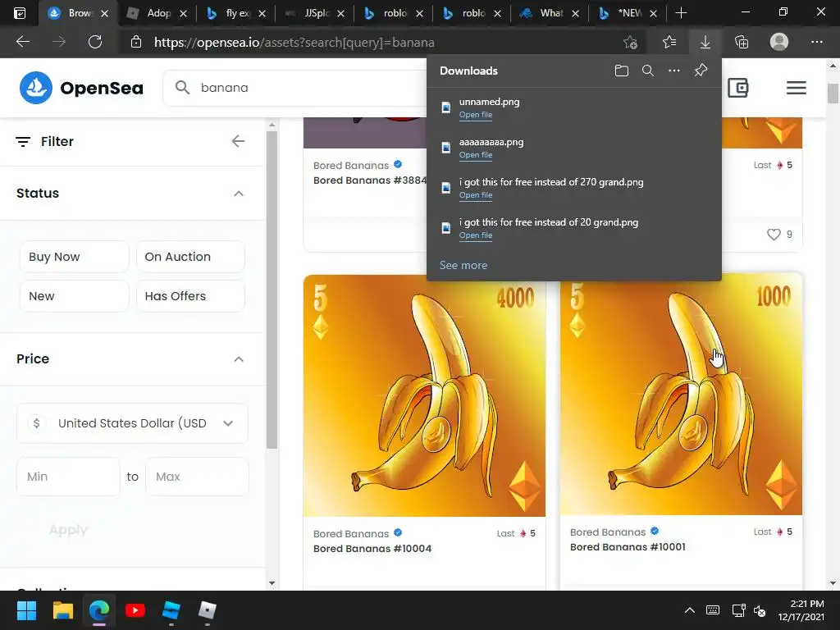Click the filter sidebar scrollbar thumb
The image size is (840, 630).
point(272,290)
